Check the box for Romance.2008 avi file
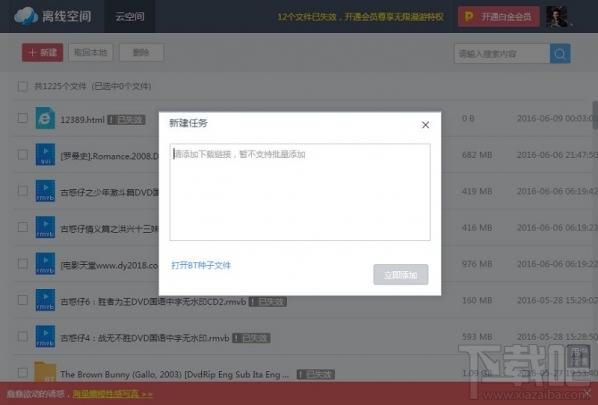The height and width of the screenshot is (405, 598). (23, 154)
